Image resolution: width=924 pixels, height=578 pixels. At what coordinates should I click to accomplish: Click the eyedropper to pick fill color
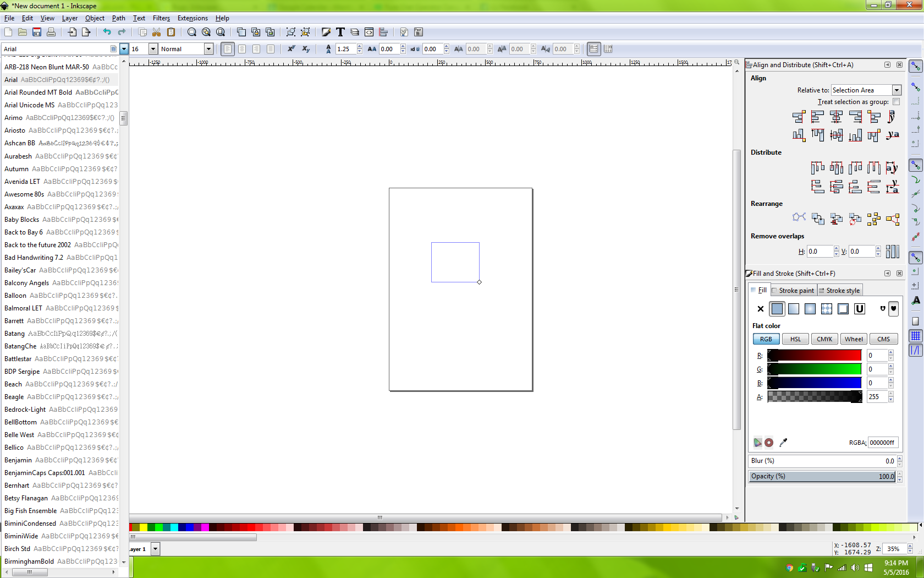(783, 442)
